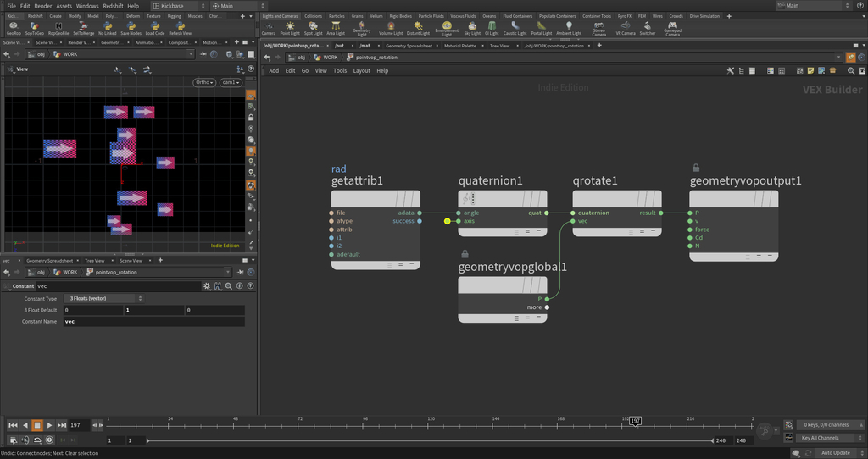Expand the network editor path dropdown arrow
The image size is (868, 459).
pos(838,57)
